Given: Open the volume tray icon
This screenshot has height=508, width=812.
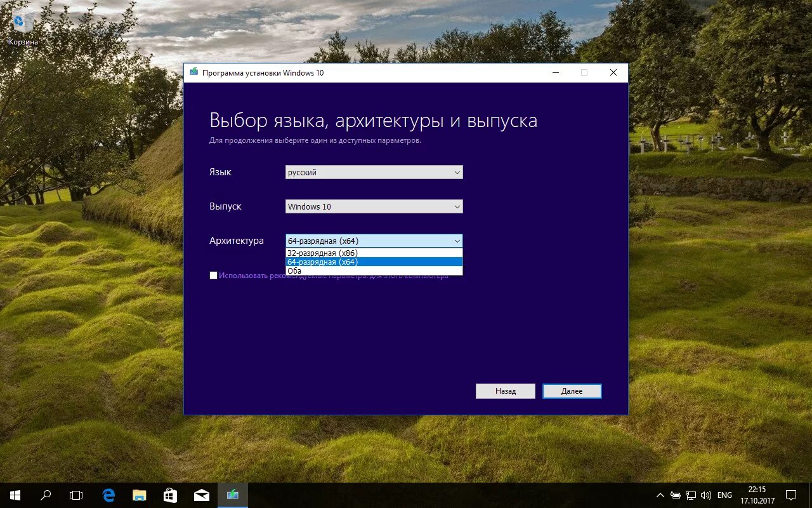Looking at the screenshot, I should [706, 495].
